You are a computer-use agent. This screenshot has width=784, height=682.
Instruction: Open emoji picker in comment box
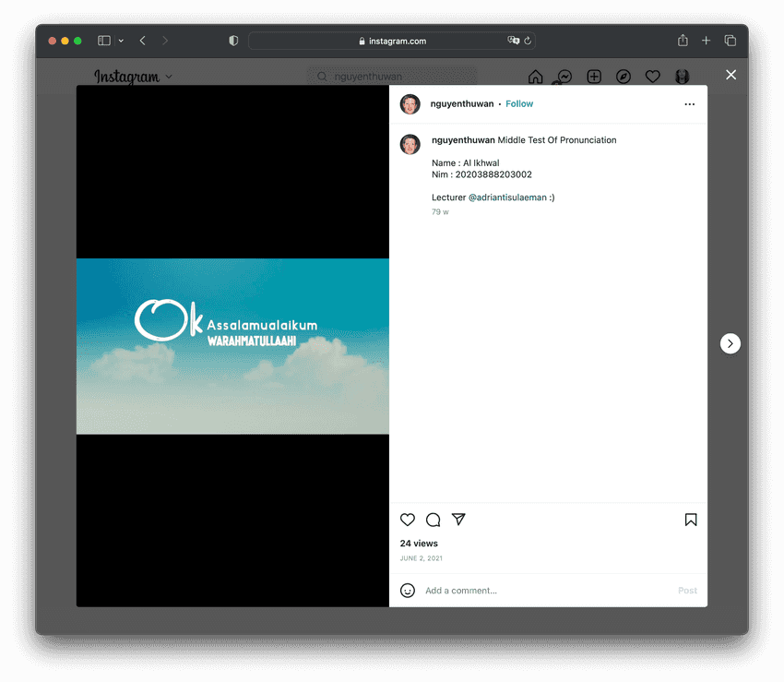(408, 591)
